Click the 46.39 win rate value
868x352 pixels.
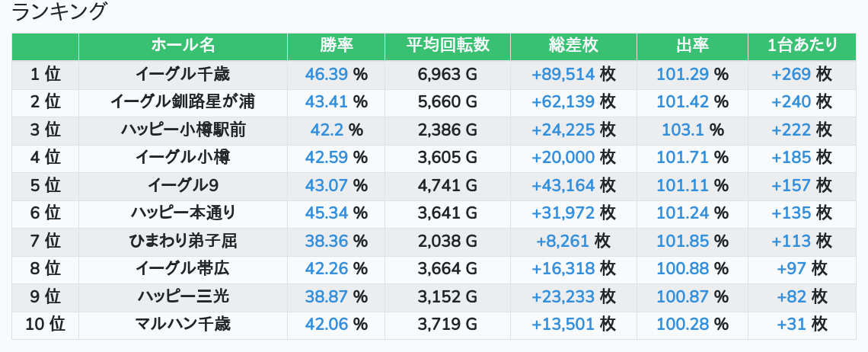point(327,74)
